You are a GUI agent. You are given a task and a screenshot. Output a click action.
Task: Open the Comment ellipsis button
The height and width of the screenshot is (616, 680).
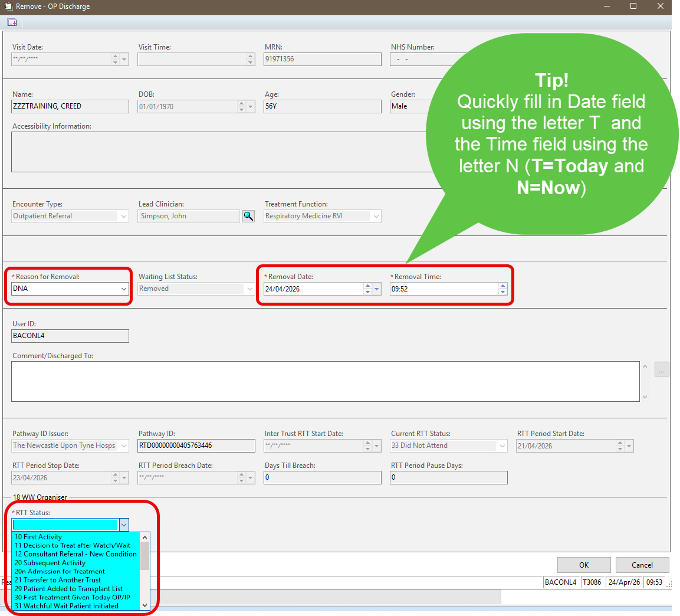pyautogui.click(x=661, y=370)
